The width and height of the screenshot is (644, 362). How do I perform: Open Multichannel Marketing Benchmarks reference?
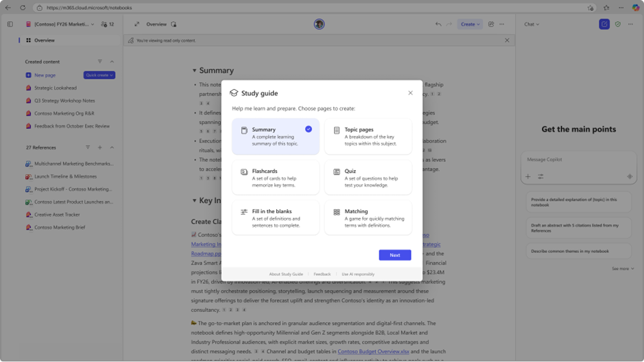pos(69,163)
